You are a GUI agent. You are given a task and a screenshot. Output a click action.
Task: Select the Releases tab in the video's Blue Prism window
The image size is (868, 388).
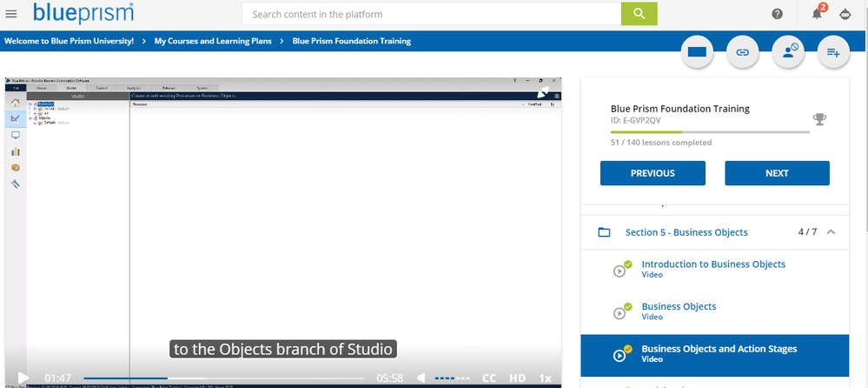(169, 88)
